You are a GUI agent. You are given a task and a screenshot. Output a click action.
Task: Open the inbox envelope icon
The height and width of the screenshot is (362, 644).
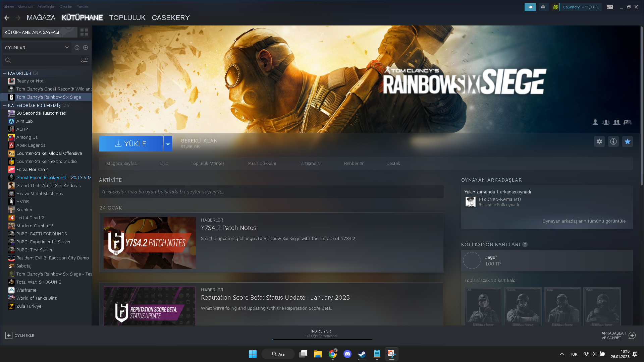tap(543, 7)
